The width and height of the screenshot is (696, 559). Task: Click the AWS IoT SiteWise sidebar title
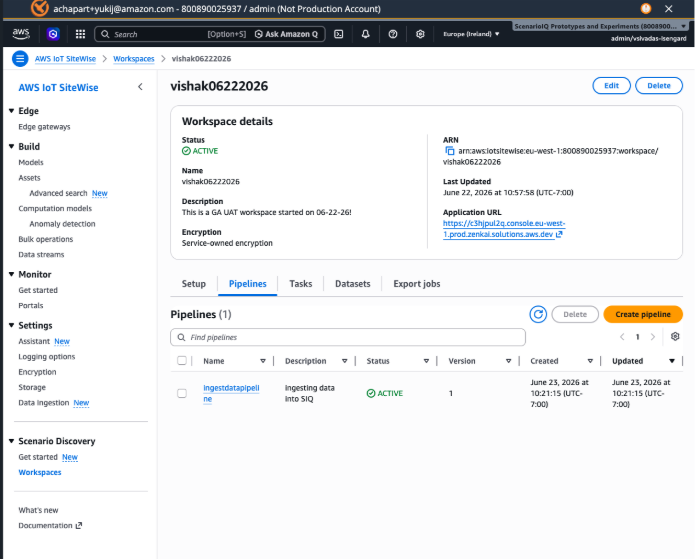tap(58, 87)
